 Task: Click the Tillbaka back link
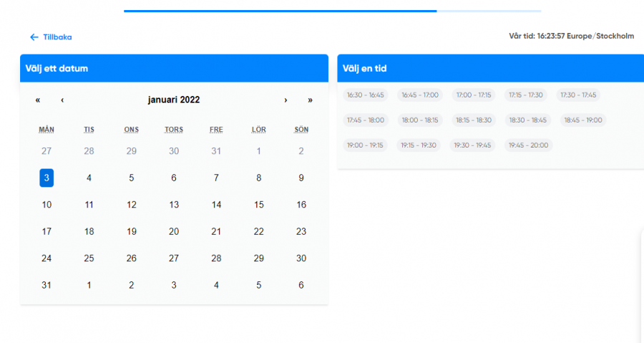pos(51,37)
